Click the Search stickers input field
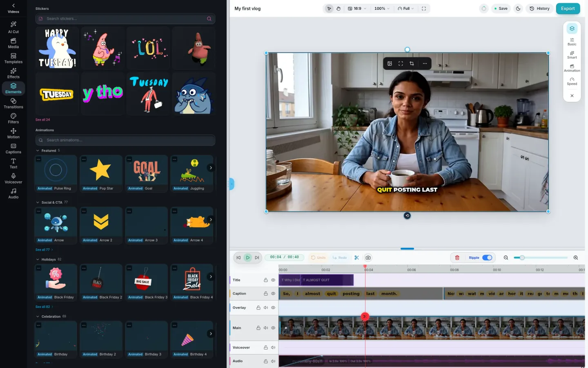 coord(125,19)
